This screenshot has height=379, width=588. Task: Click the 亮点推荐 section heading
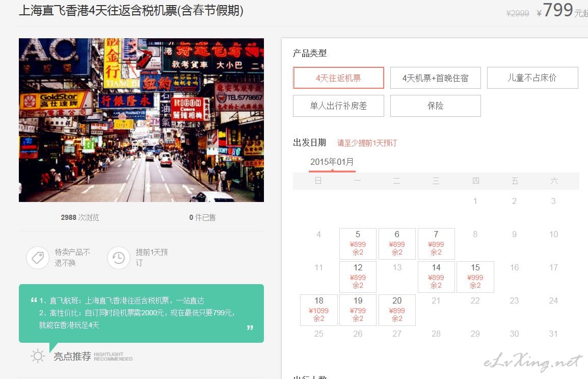coord(72,356)
